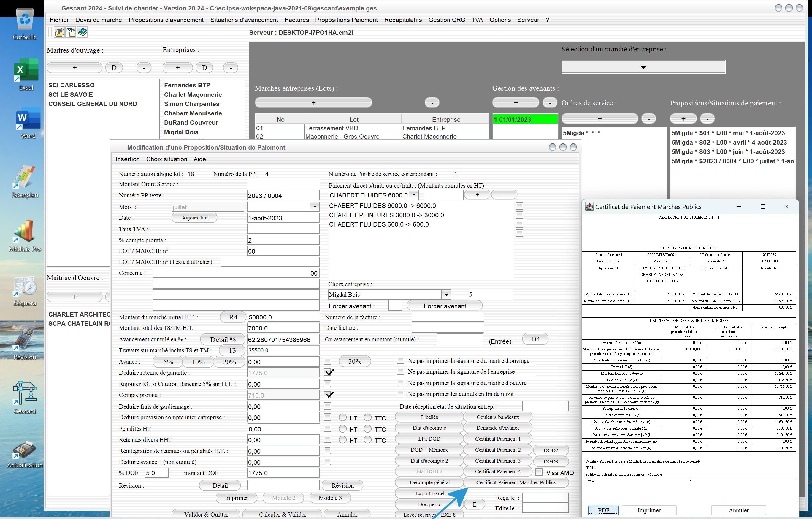
Task: Click the Excel export toolbar icon
Action: pyautogui.click(x=71, y=32)
